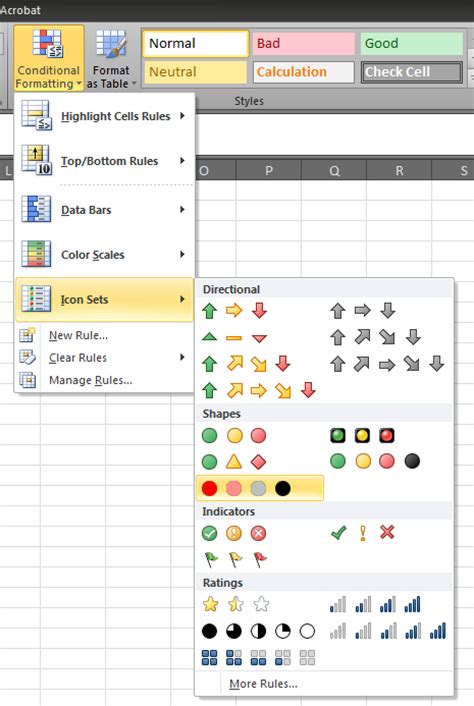Expand the Top/Bottom Rules arrow
The width and height of the screenshot is (474, 706).
click(x=182, y=160)
